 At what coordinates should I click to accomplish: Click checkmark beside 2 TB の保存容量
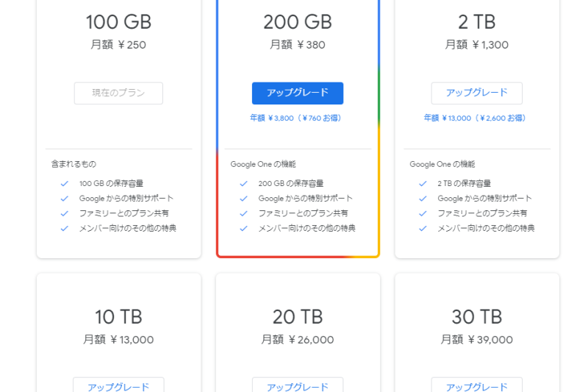(423, 183)
